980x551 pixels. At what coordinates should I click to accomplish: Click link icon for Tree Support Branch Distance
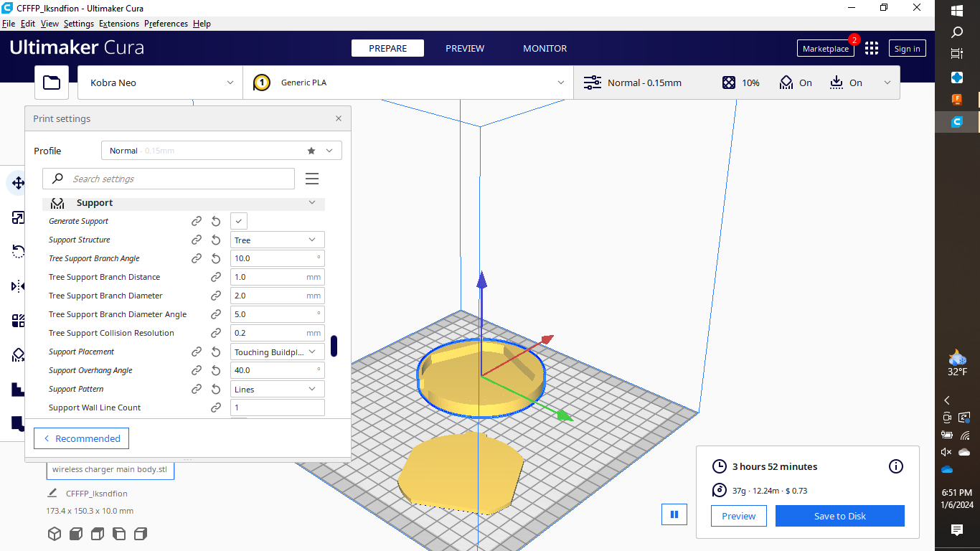[x=215, y=277]
